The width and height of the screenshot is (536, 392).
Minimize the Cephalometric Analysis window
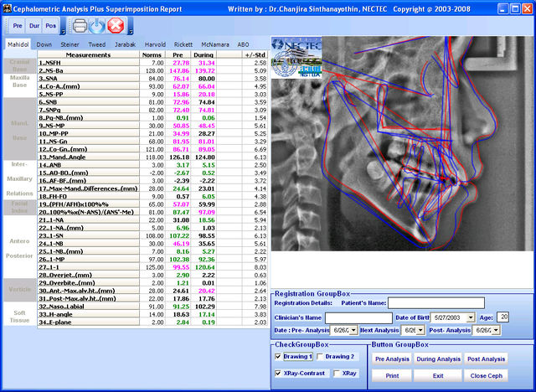pos(502,9)
